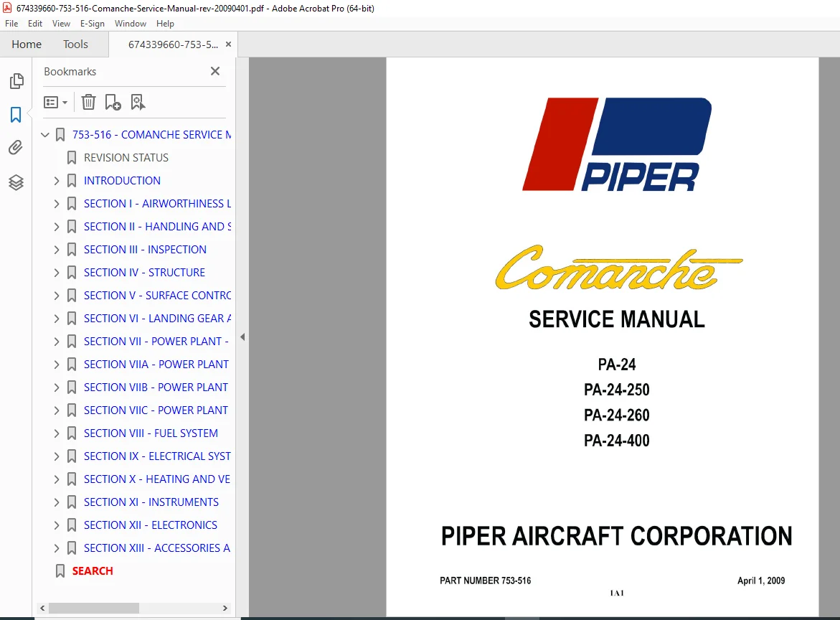Expand SECTION IV - STRUCTURE bookmark
This screenshot has height=620, width=840.
tap(57, 273)
